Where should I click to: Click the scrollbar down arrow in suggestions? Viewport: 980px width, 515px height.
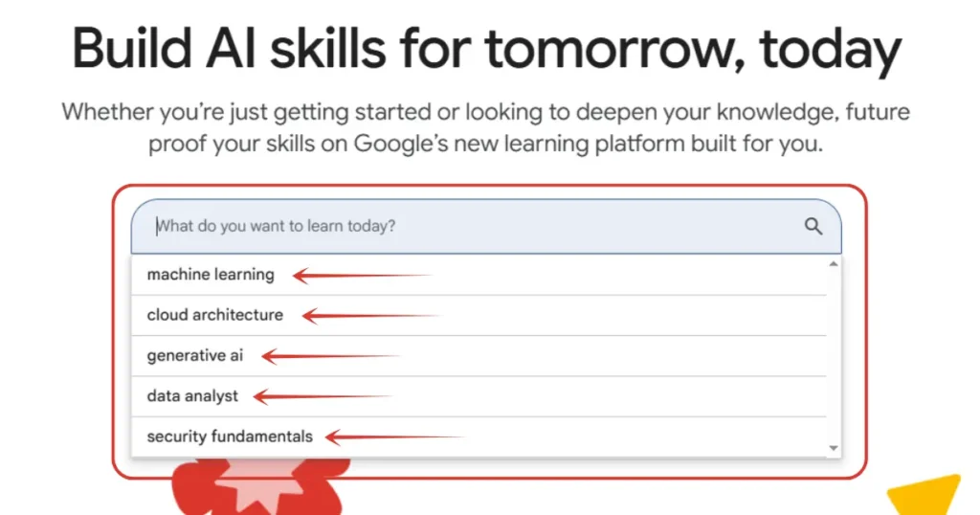(x=833, y=447)
